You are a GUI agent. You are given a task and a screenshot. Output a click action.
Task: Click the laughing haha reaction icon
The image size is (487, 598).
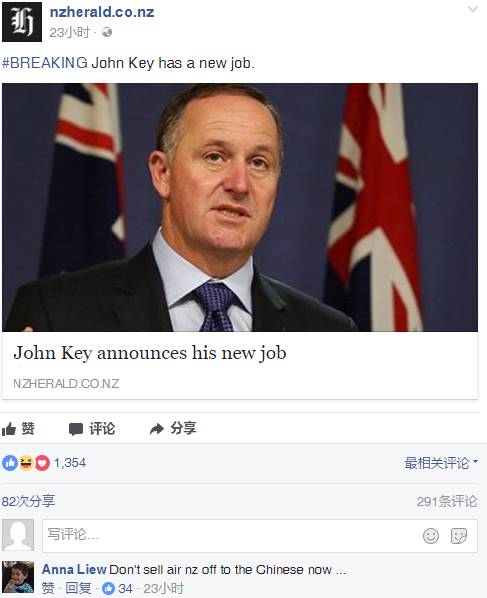pyautogui.click(x=26, y=463)
